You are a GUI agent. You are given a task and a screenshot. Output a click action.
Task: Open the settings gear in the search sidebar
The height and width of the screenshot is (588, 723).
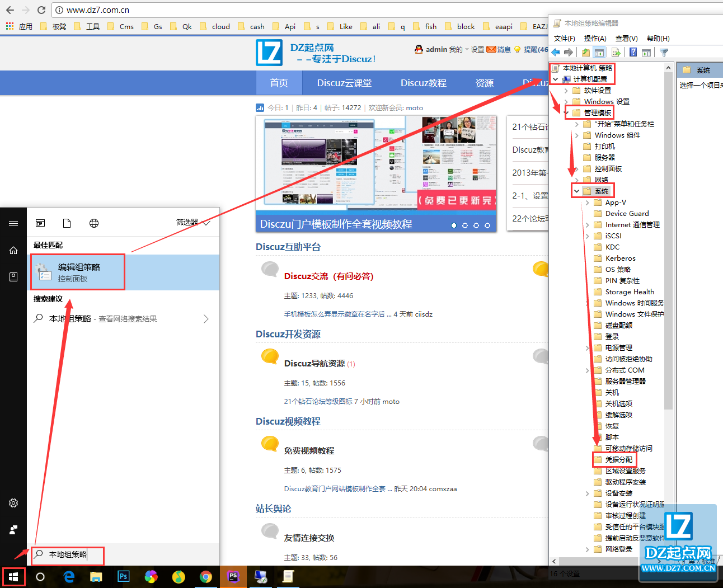pos(13,503)
